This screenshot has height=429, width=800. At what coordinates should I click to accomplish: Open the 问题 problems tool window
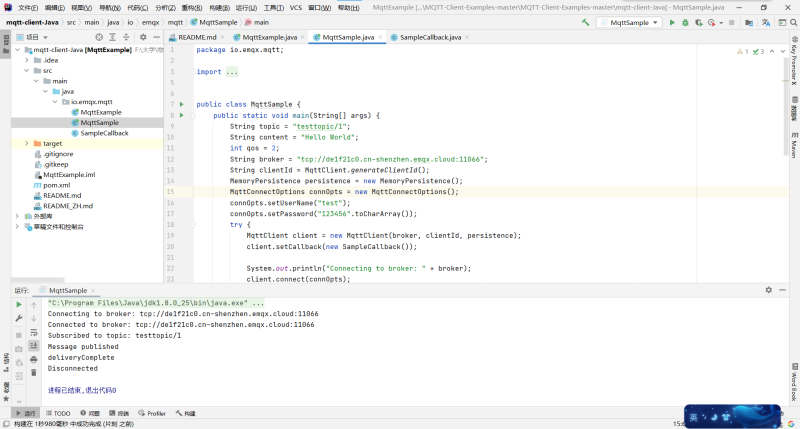[x=90, y=413]
